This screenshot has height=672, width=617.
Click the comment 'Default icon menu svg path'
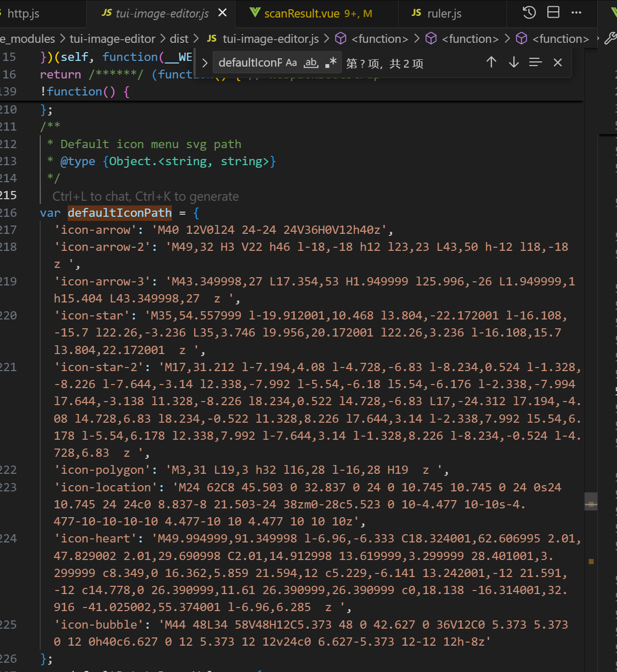(151, 144)
